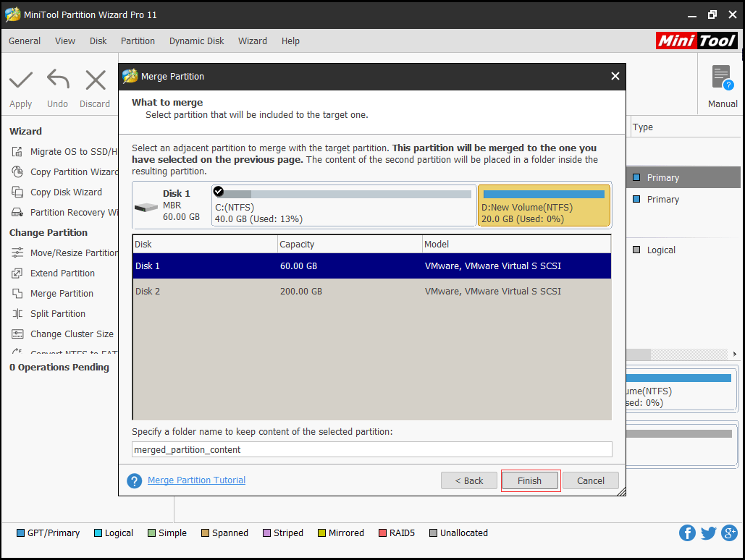Open the Manual help icon
The height and width of the screenshot is (560, 745).
[723, 77]
